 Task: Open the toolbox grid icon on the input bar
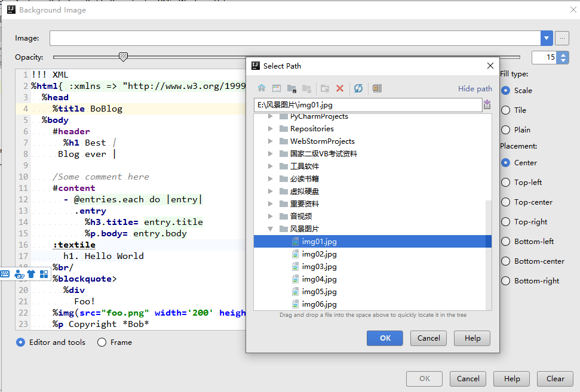click(44, 274)
